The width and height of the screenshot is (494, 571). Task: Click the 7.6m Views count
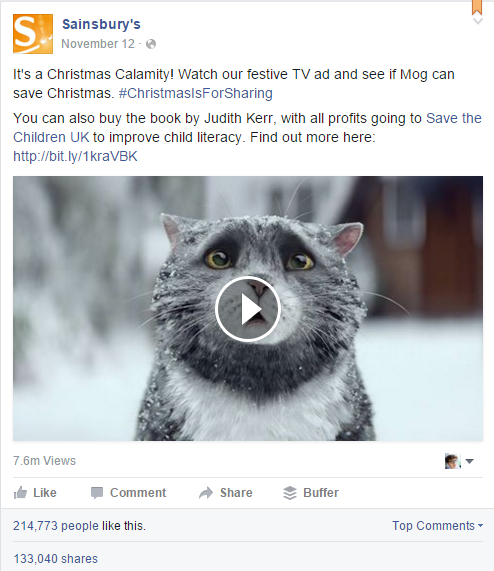44,461
